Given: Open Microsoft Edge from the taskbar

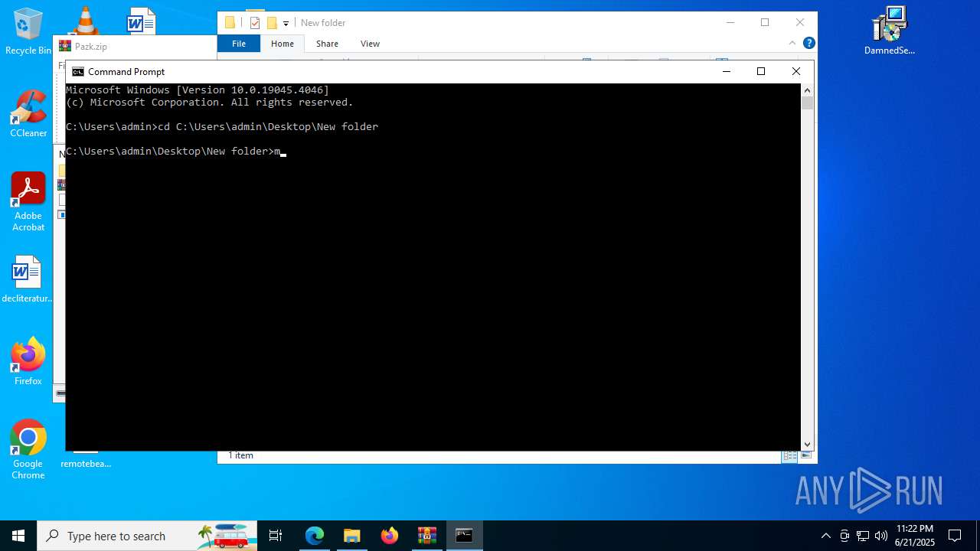Looking at the screenshot, I should coord(315,536).
